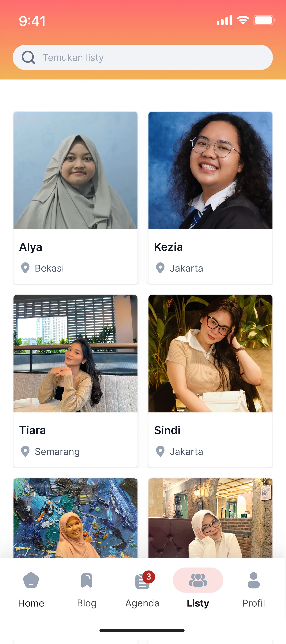Screen dimensions: 286x644
Task: Select the Listy people icon
Action: pyautogui.click(x=198, y=580)
